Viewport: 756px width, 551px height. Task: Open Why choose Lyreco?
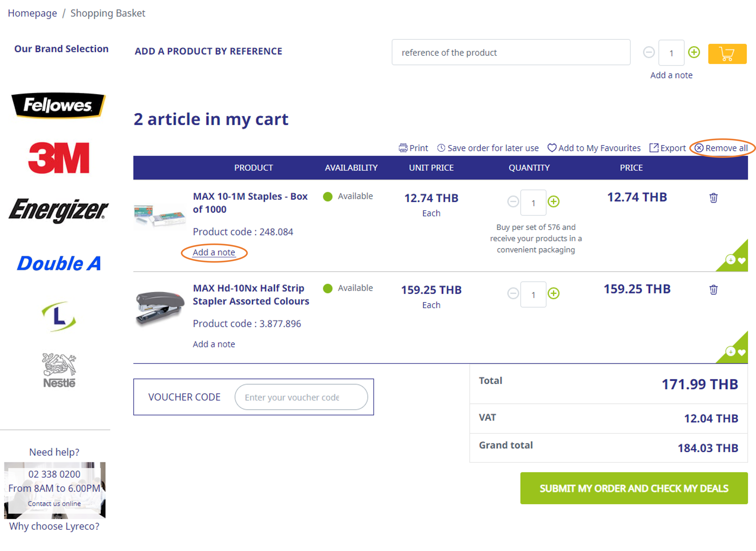click(54, 526)
